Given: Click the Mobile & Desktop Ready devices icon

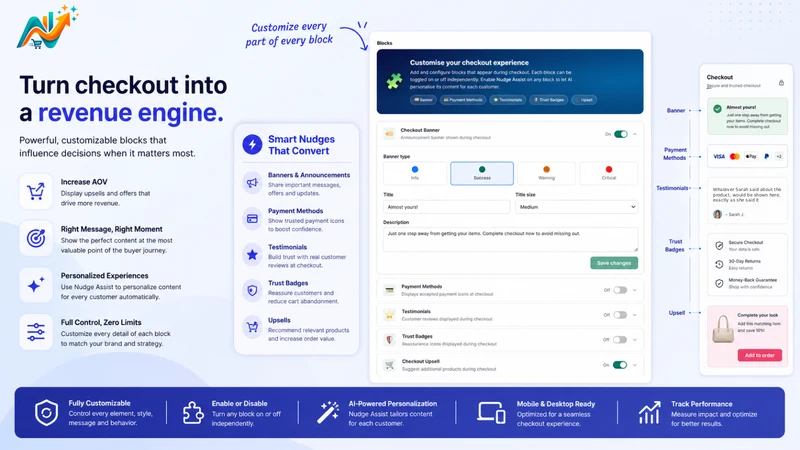Looking at the screenshot, I should pyautogui.click(x=491, y=412).
